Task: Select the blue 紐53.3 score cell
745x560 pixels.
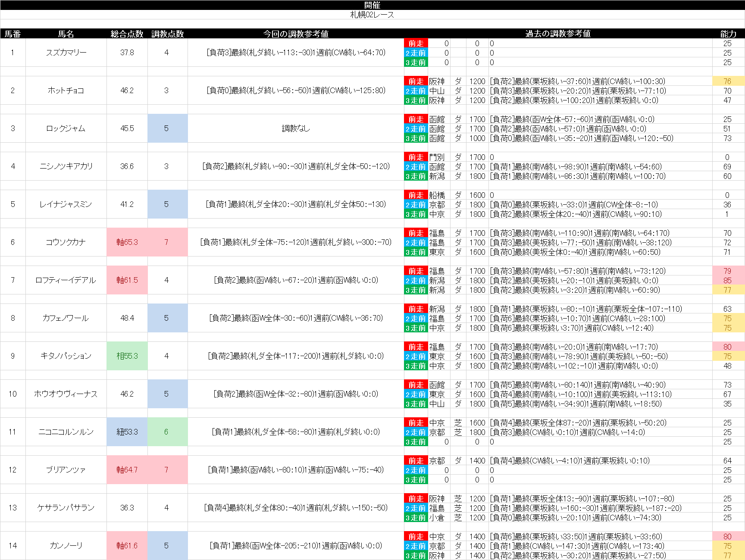Action: (x=127, y=432)
